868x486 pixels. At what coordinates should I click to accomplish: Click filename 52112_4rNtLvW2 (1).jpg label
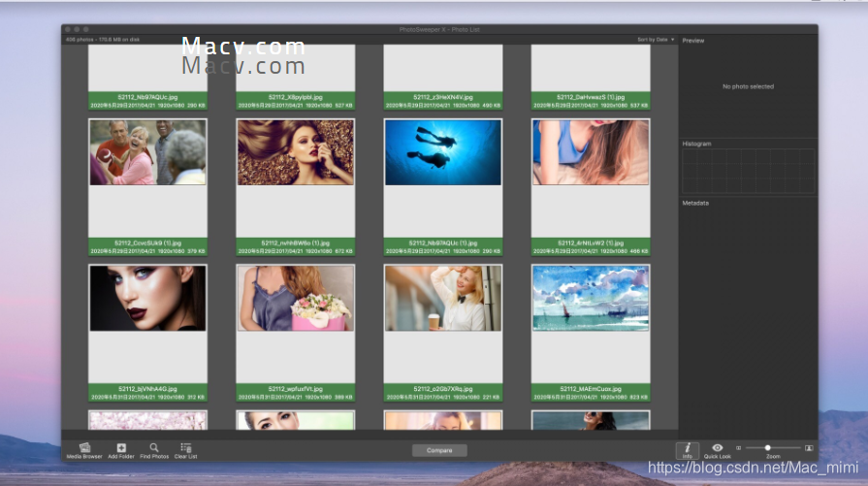click(591, 243)
